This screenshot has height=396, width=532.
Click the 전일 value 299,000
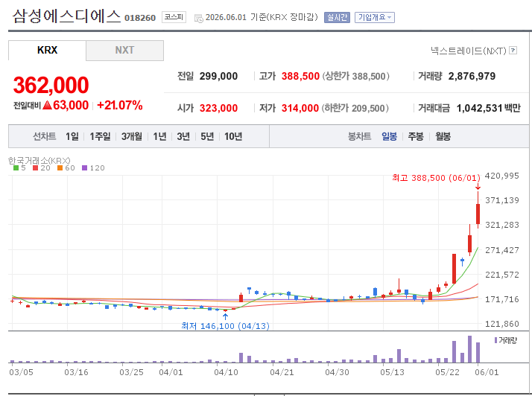pos(218,76)
